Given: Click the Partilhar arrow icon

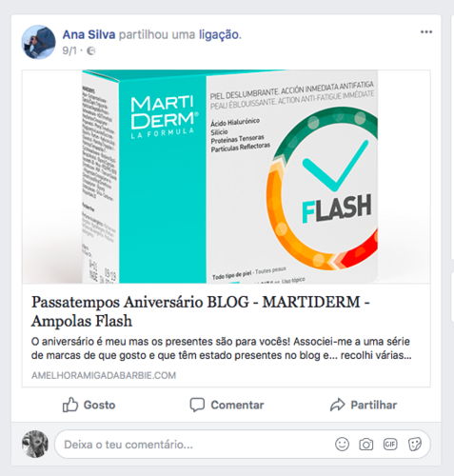Looking at the screenshot, I should [337, 405].
